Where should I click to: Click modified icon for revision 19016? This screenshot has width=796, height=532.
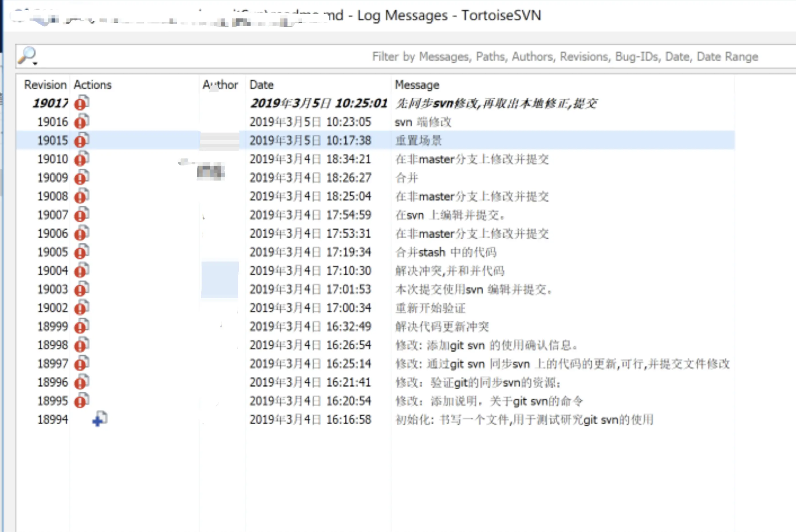tap(81, 122)
